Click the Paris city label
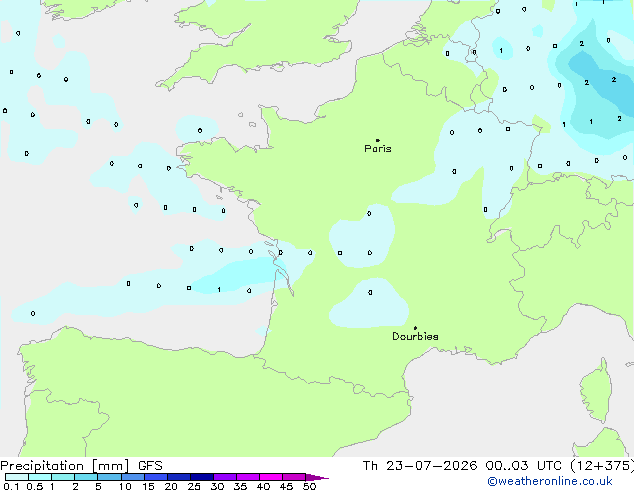 pos(378,149)
